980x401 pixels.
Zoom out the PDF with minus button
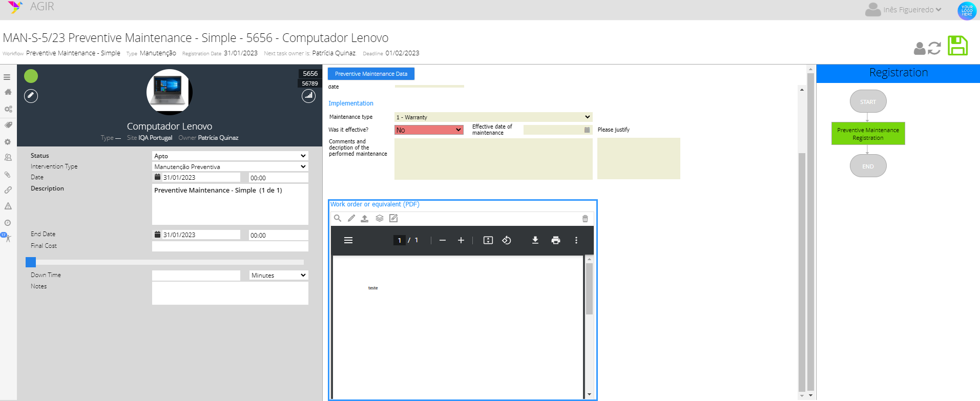coord(443,240)
